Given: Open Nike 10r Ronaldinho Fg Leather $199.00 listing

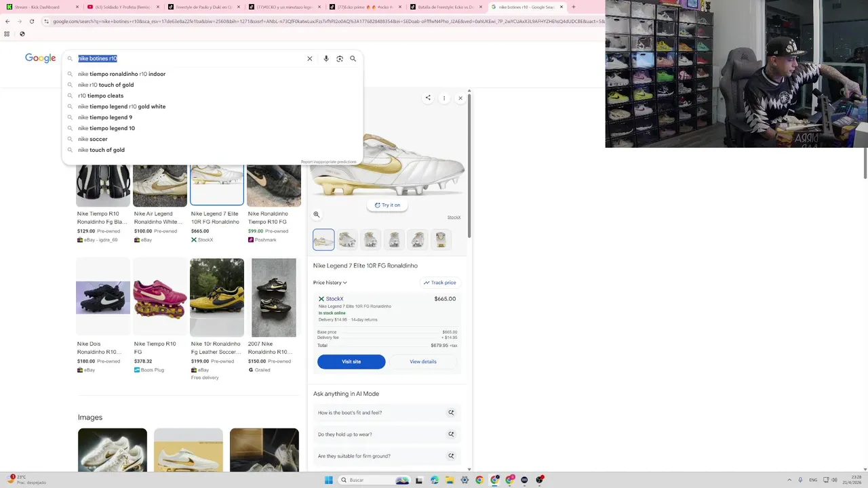Looking at the screenshot, I should (x=216, y=319).
